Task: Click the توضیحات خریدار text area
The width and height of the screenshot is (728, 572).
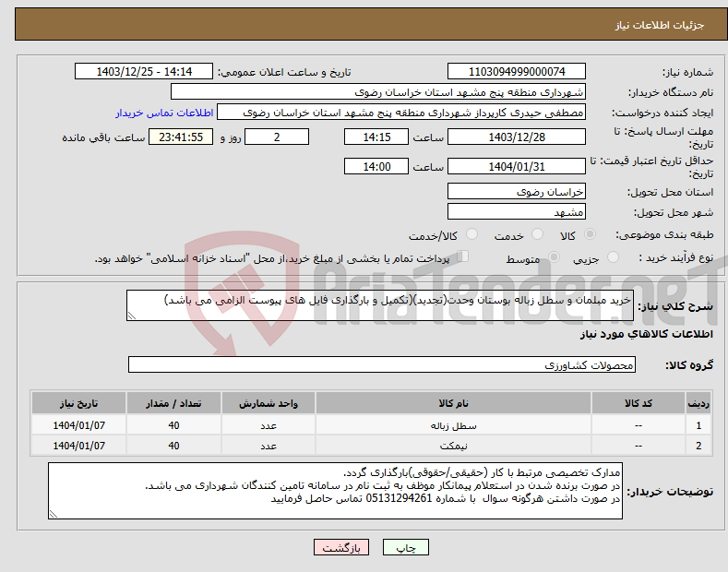Action: point(335,491)
